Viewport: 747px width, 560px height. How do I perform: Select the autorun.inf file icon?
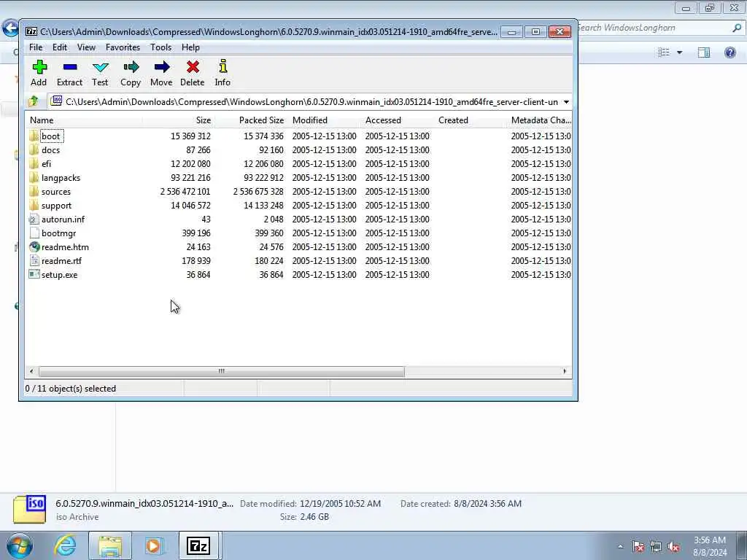tap(34, 219)
